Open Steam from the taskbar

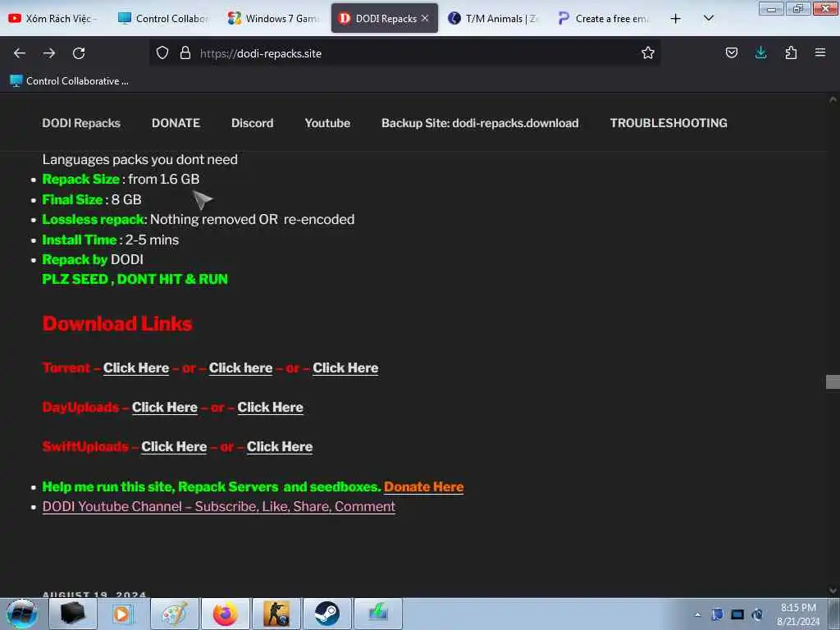(326, 614)
